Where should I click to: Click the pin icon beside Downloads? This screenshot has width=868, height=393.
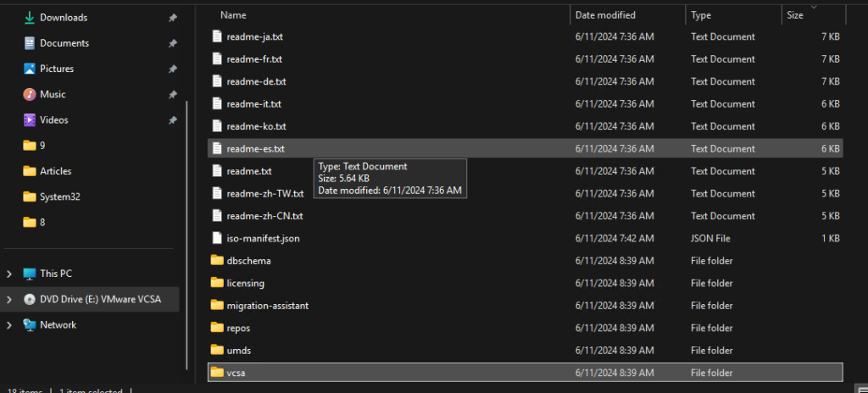pos(173,18)
